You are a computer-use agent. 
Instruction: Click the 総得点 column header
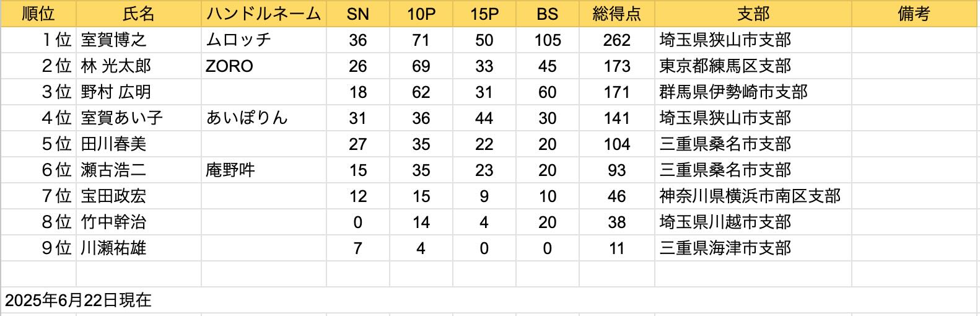616,14
